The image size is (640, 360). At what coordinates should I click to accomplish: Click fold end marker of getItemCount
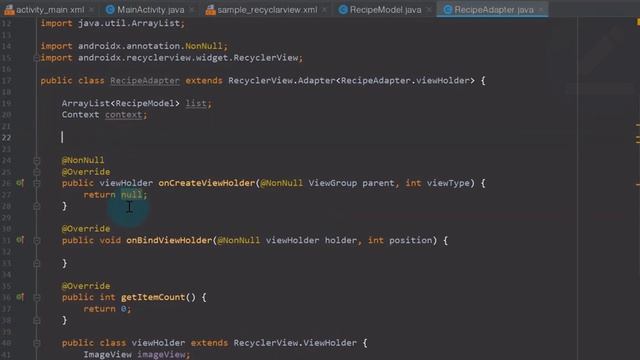tap(37, 320)
